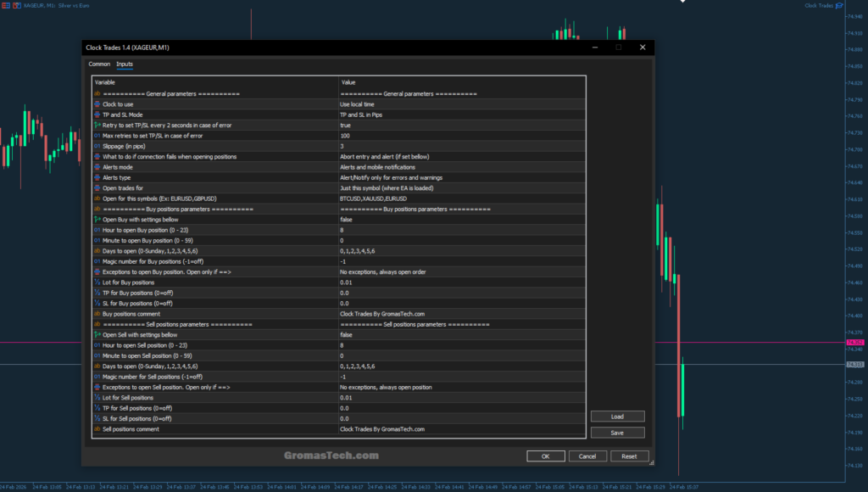Toggle the Retry to set TP/SL value 'true'

coord(462,126)
